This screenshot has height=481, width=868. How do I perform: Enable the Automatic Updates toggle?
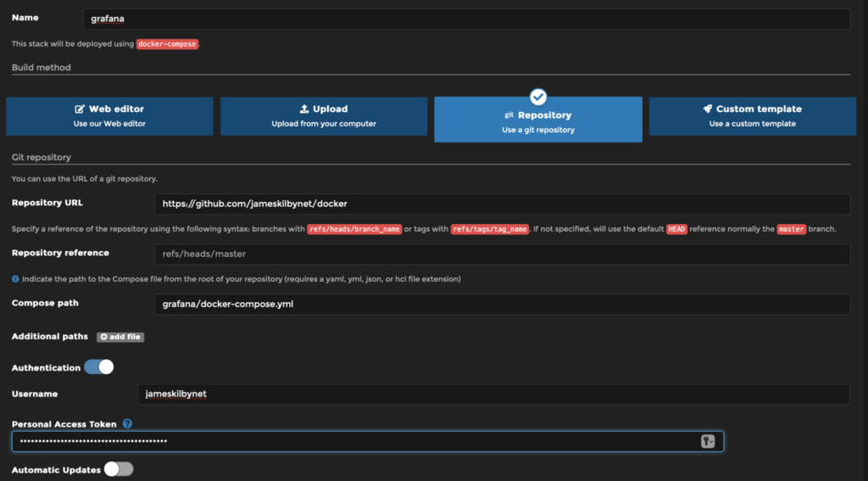[x=119, y=469]
